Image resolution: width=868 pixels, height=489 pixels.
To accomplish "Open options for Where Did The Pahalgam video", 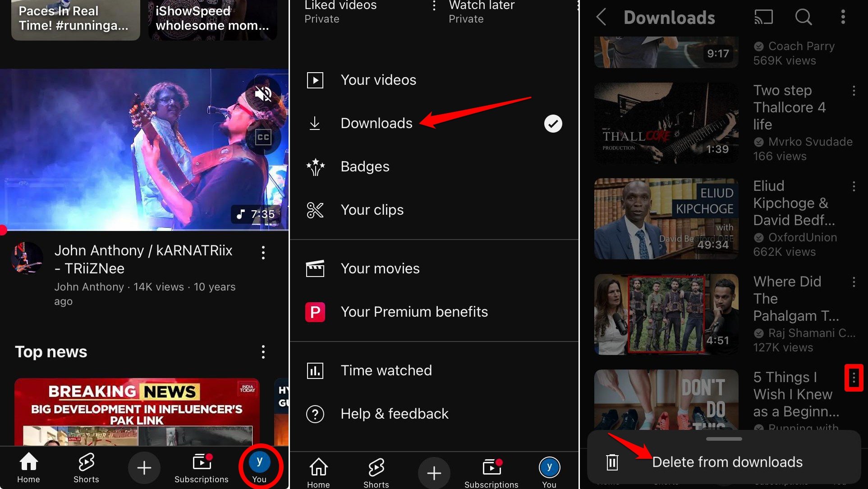I will tap(854, 282).
